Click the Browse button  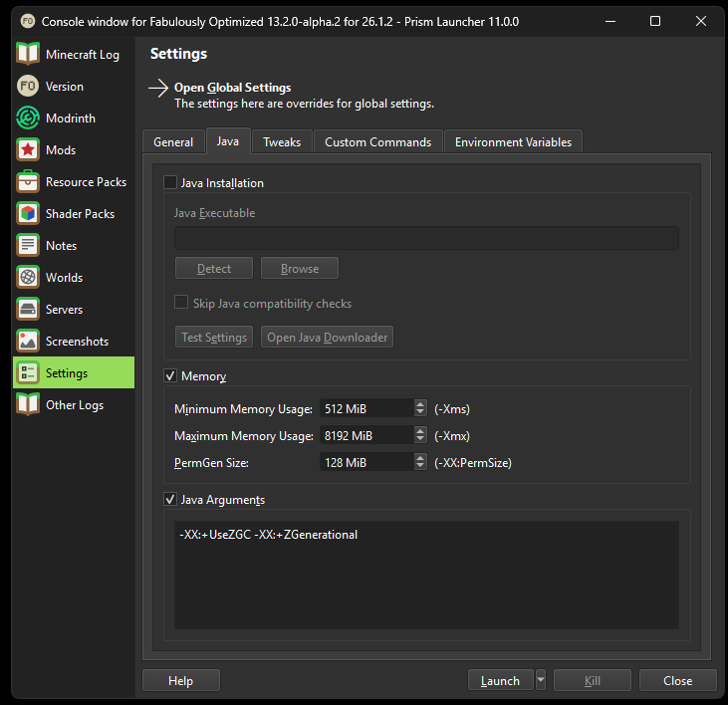[300, 268]
